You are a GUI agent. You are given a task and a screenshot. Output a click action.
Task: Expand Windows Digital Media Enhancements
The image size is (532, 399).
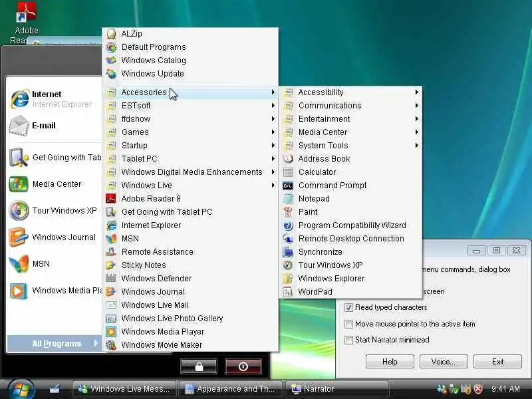(190, 172)
